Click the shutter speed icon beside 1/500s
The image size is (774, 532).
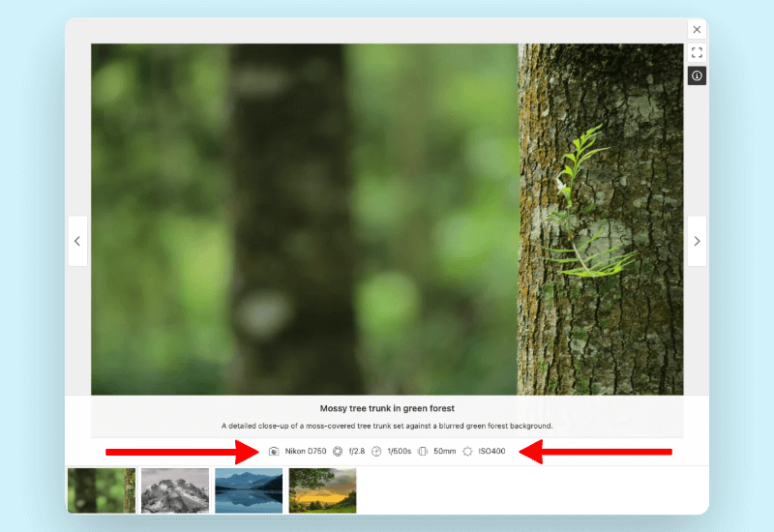tap(376, 452)
